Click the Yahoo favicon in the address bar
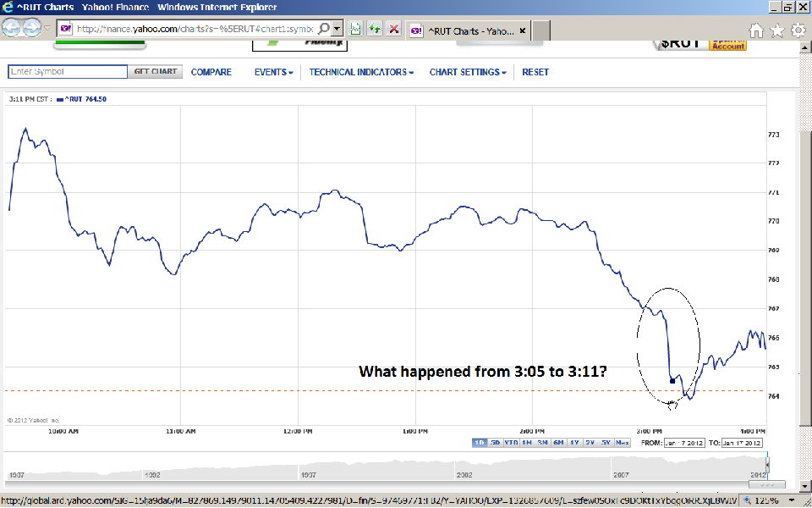This screenshot has width=812, height=508. tap(66, 29)
